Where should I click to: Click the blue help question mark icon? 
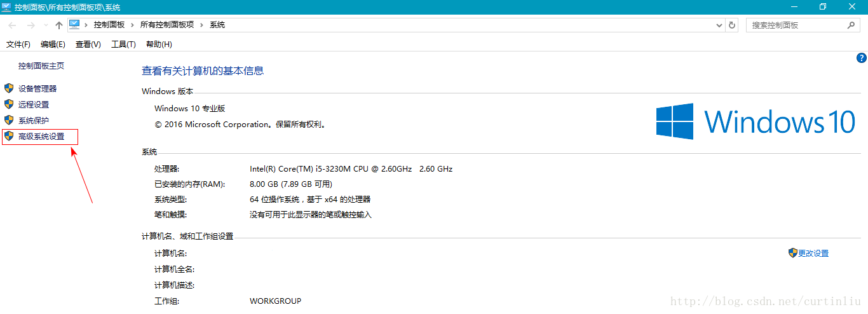[x=862, y=58]
